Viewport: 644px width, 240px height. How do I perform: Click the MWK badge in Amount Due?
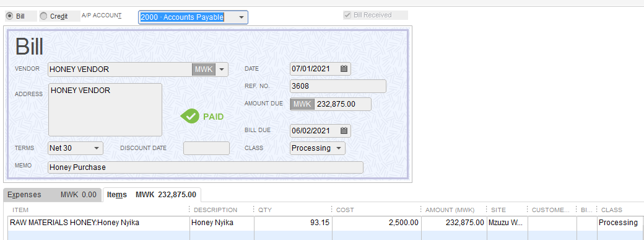coord(302,104)
